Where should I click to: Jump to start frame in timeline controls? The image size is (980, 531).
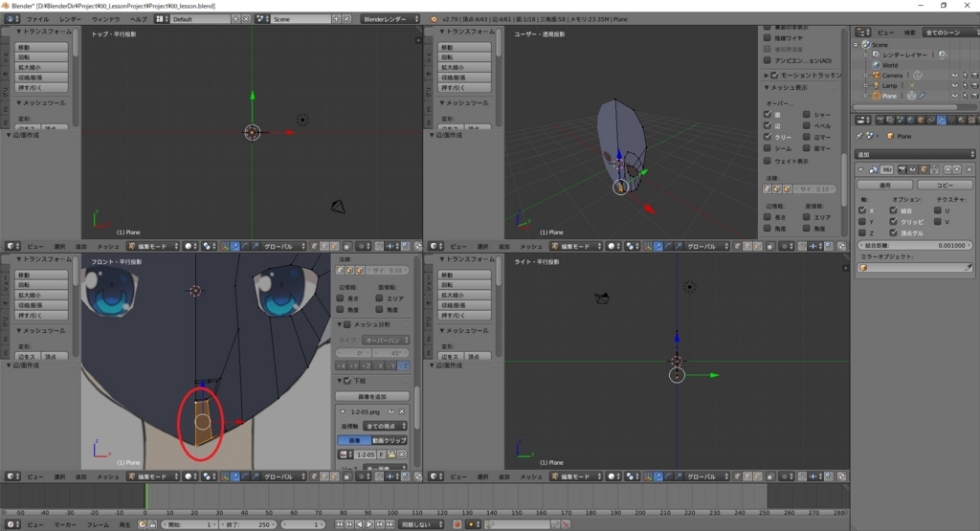click(x=340, y=524)
